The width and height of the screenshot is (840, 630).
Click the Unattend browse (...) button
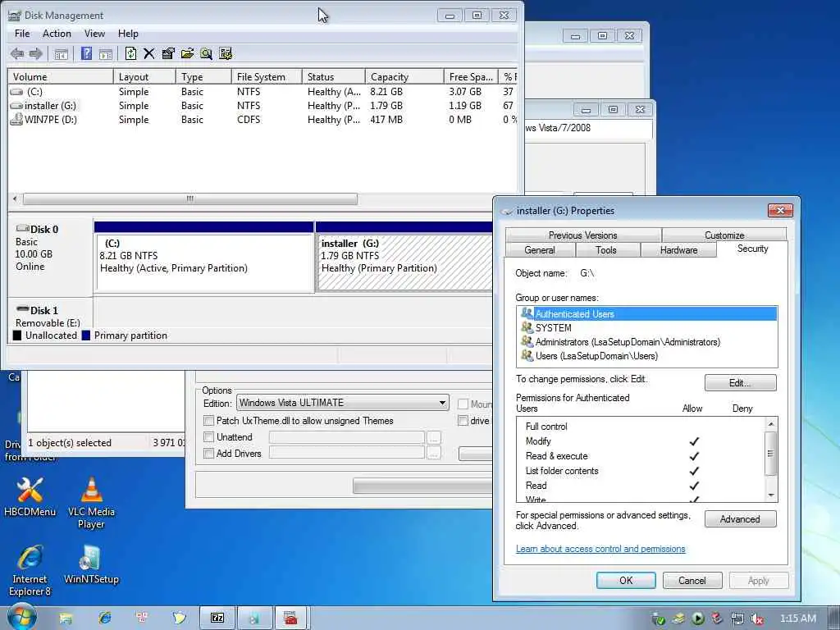433,437
